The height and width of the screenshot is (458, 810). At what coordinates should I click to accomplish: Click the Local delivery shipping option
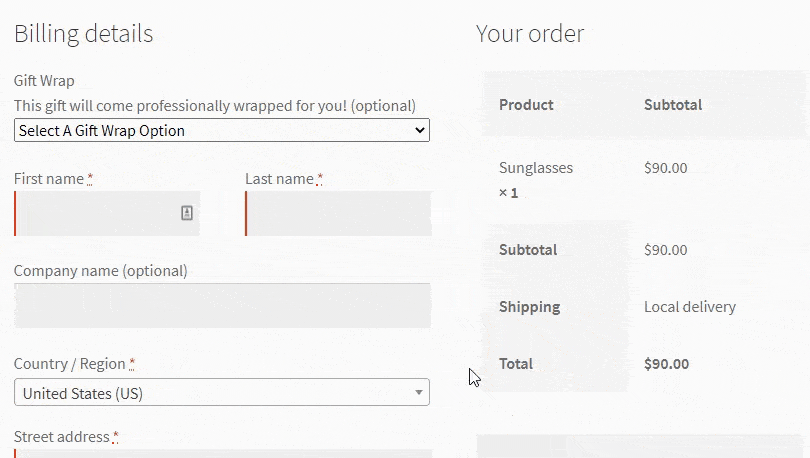coord(690,307)
